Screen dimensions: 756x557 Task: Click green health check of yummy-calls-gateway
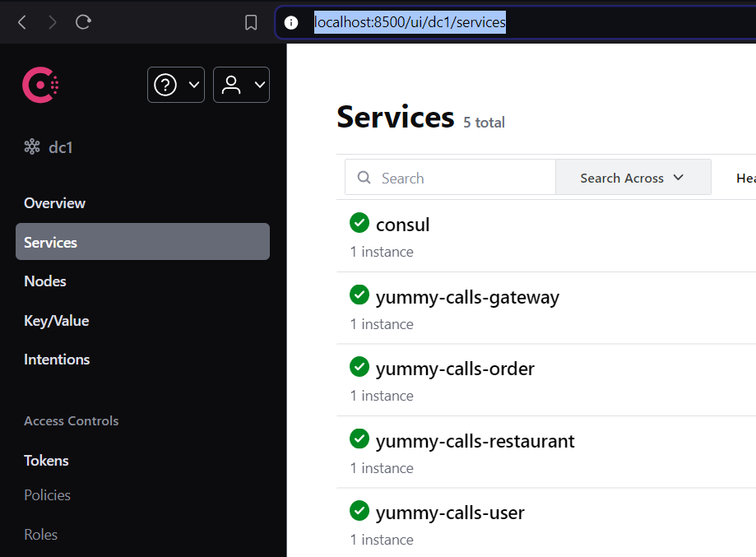click(359, 295)
